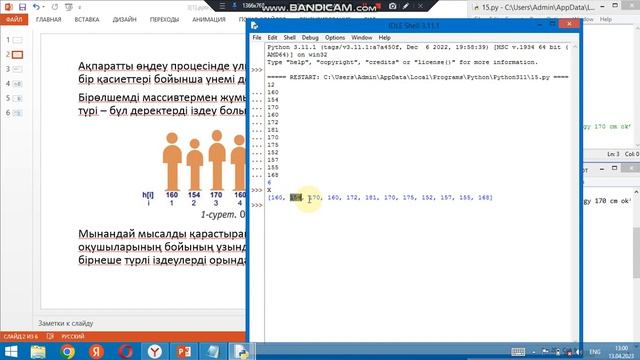Click the start slideshow quick access icon
Screen dimensions: 640x360
pos(69,7)
